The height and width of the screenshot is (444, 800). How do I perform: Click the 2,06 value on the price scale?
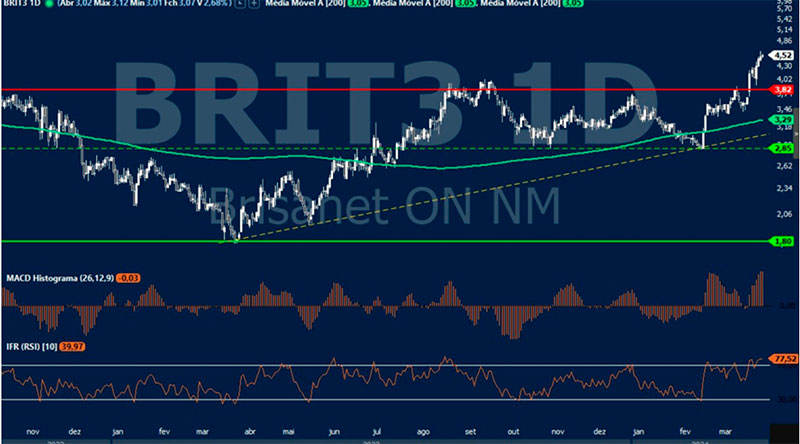tap(784, 214)
